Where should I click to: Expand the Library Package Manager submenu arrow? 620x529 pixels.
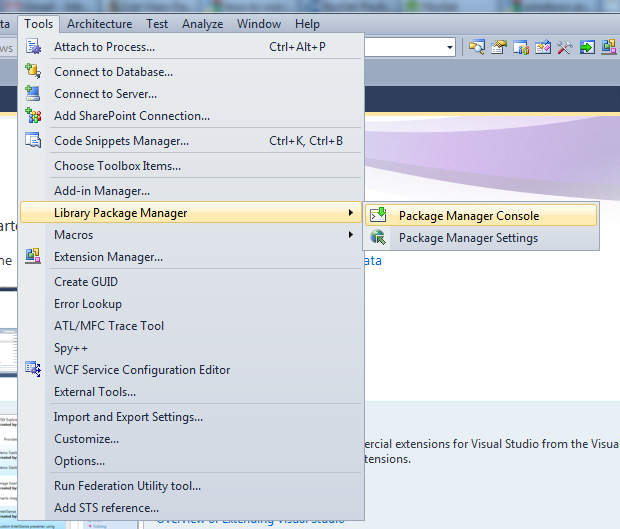point(350,213)
